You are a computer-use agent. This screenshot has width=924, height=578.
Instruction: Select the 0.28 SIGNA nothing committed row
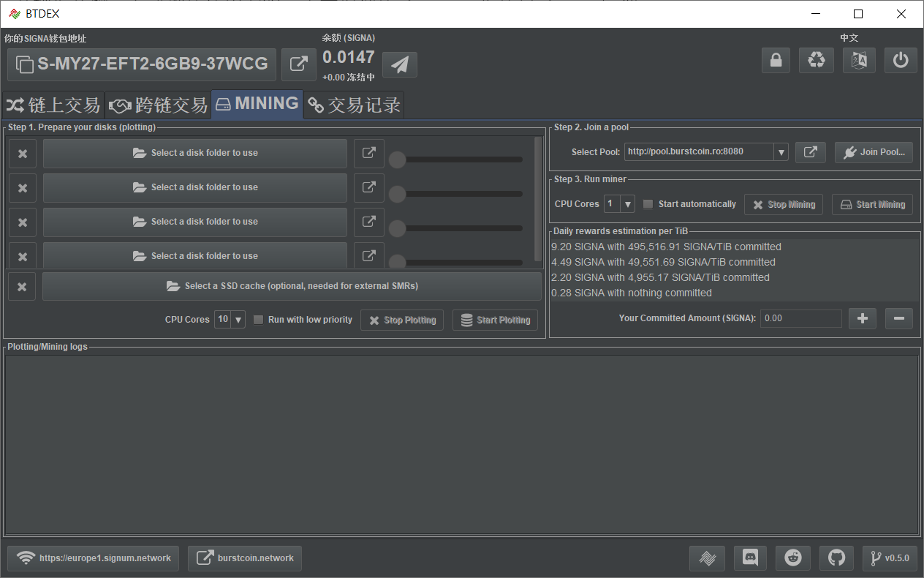735,293
